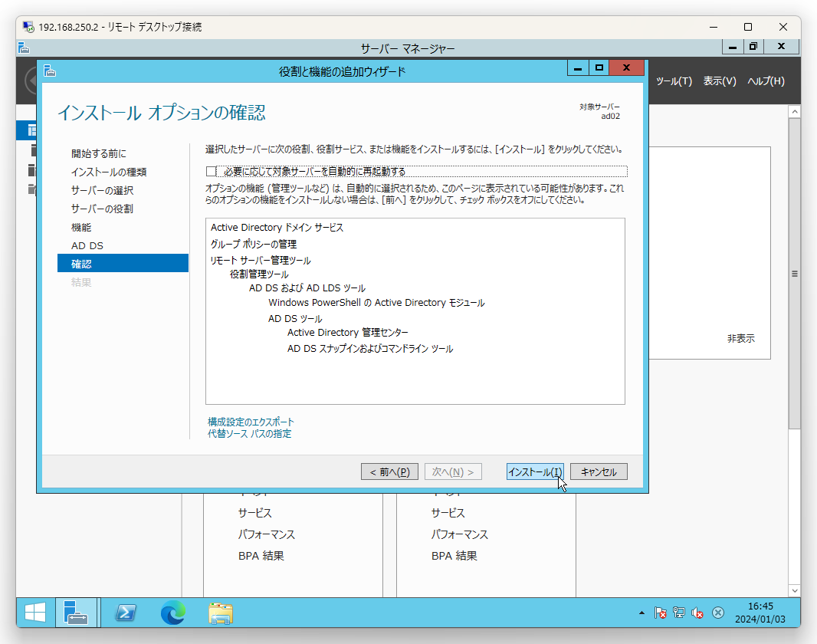This screenshot has width=817, height=644.
Task: Click the taskbar clock showing 16:45
Action: point(760,613)
